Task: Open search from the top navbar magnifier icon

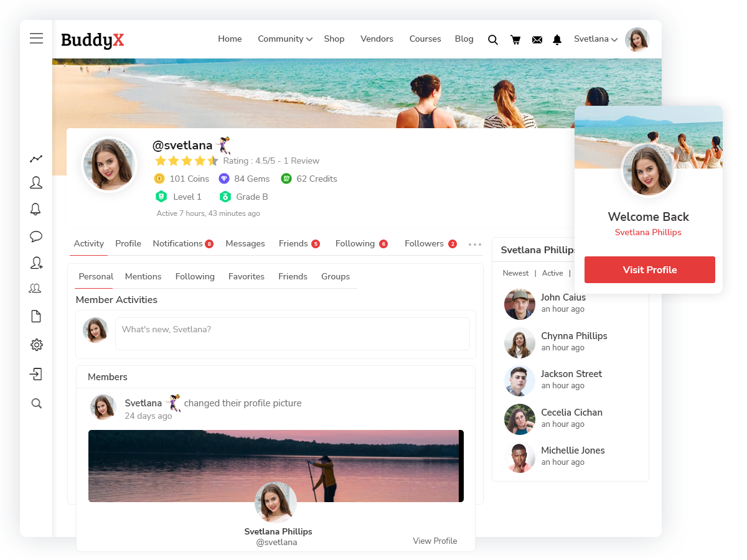Action: [x=493, y=39]
